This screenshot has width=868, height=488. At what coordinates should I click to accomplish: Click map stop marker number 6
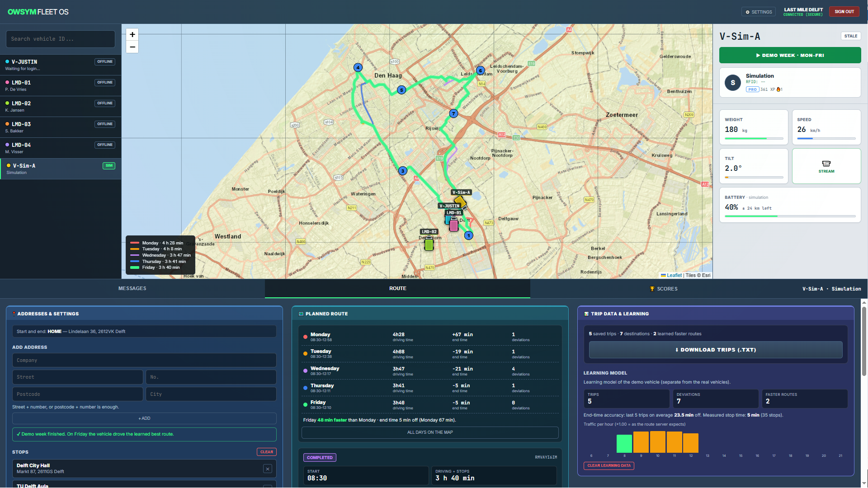pos(481,70)
